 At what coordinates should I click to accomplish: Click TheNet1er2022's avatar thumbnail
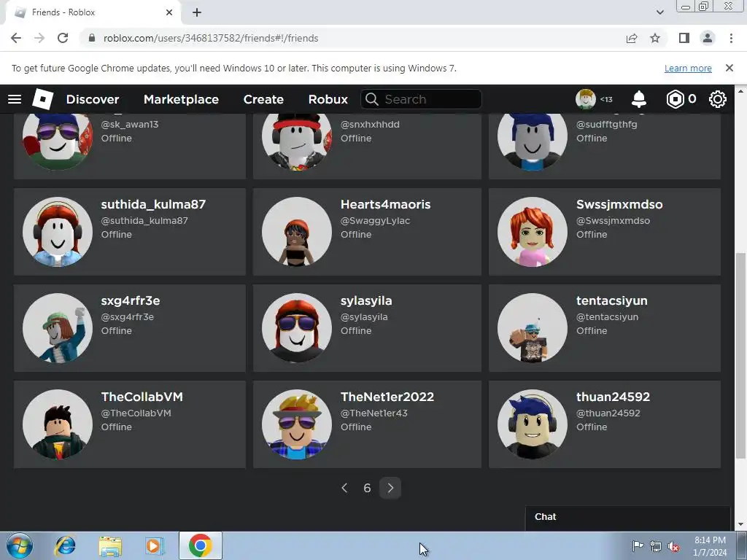[x=297, y=424]
